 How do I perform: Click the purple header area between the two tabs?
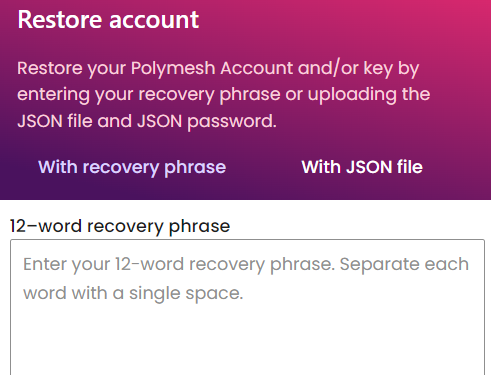(x=264, y=167)
